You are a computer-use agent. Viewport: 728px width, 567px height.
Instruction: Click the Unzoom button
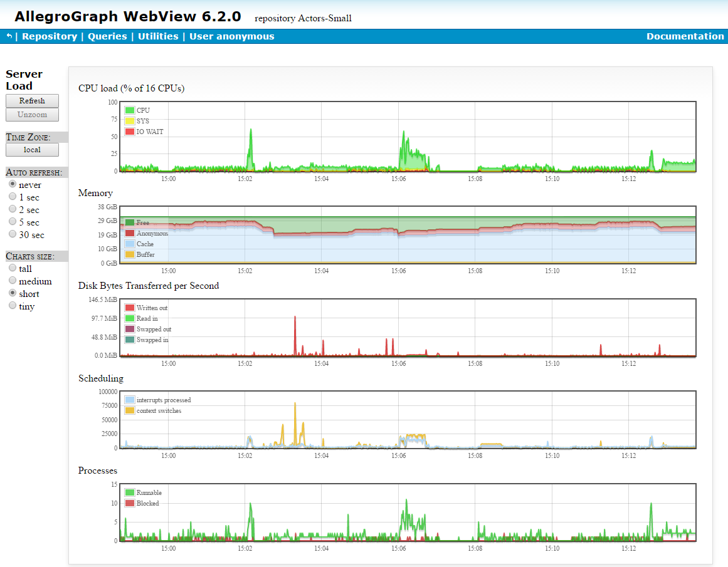coord(32,115)
